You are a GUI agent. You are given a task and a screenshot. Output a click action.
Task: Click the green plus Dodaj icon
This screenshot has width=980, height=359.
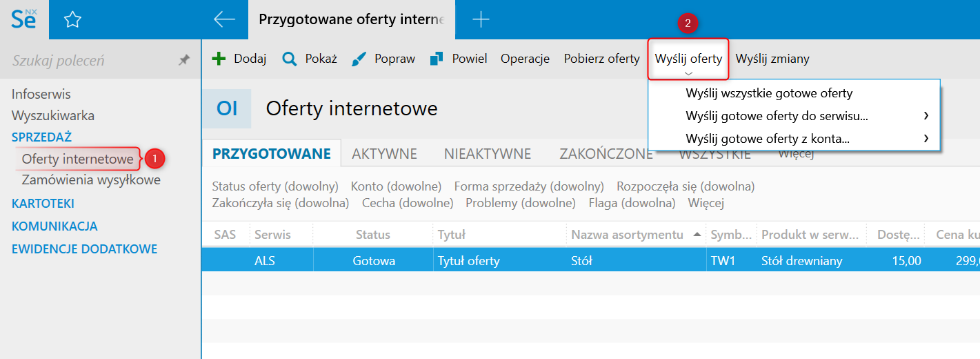click(219, 59)
